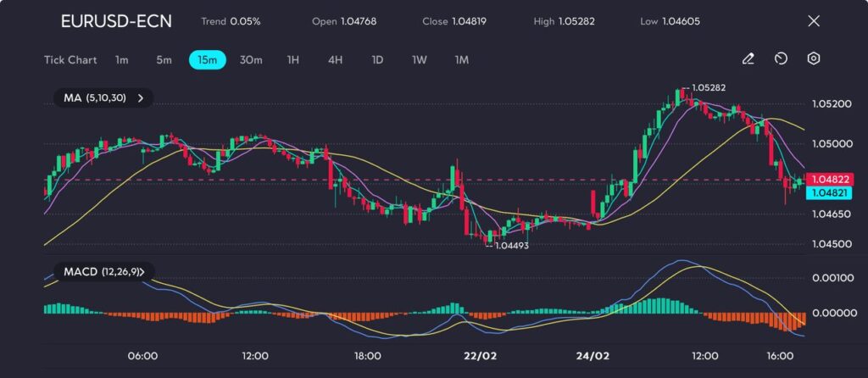Change timeframe to 1H
Screen dimensions: 868x378
tap(293, 60)
